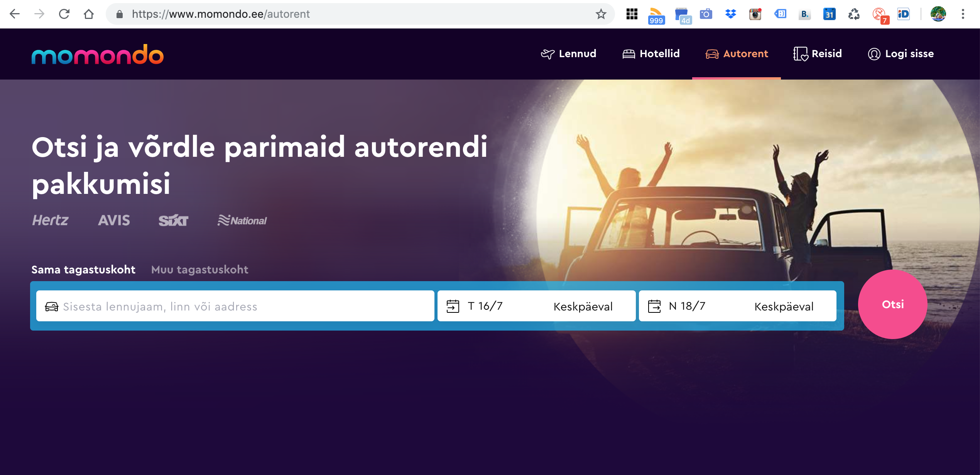Open pickup date picker T 16/7
The width and height of the screenshot is (980, 475).
[485, 306]
